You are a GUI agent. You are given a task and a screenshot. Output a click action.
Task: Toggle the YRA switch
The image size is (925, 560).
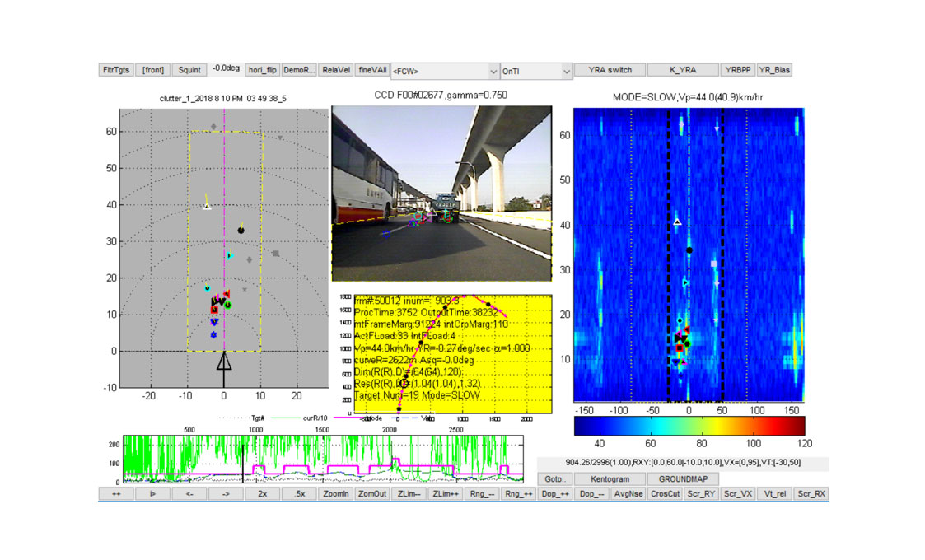(610, 70)
